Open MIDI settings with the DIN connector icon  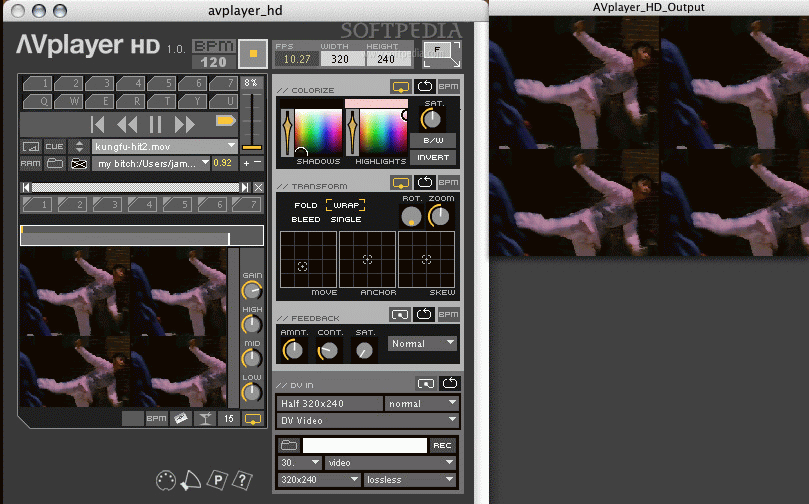(166, 481)
